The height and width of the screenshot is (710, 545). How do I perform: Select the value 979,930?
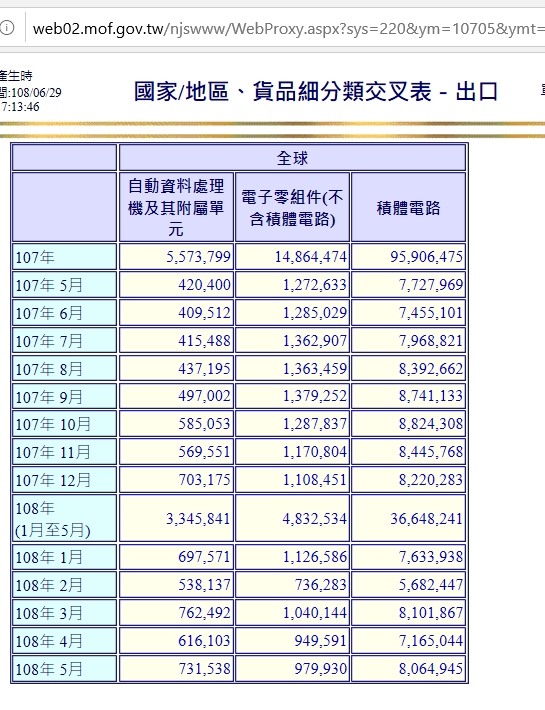(x=320, y=668)
